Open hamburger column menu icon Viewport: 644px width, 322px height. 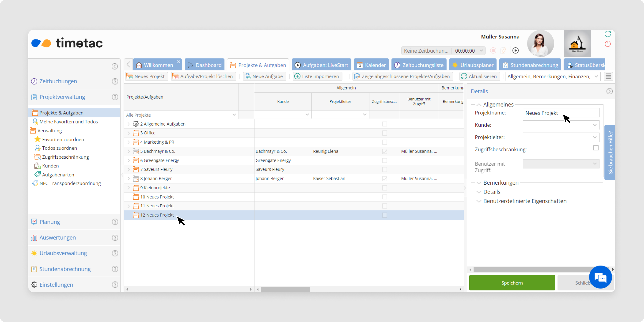point(608,76)
